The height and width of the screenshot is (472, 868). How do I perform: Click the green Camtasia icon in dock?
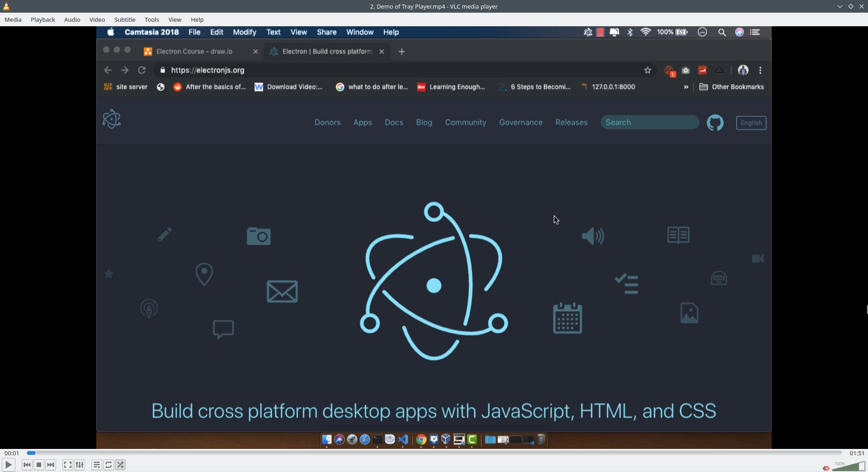click(x=472, y=439)
